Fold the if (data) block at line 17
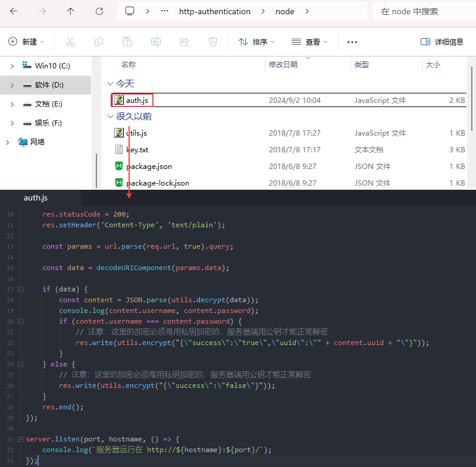The image size is (476, 467). [x=21, y=289]
